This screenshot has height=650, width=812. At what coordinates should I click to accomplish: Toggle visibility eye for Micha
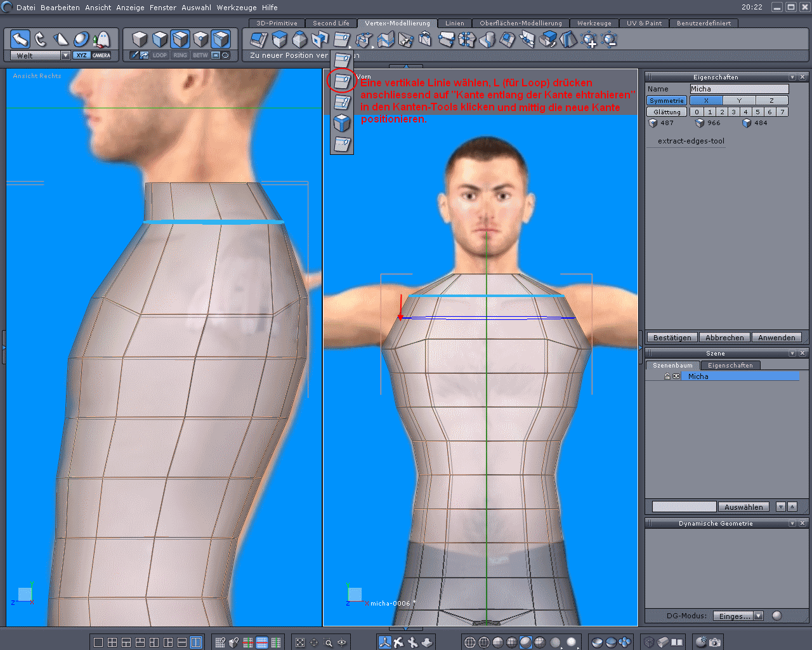pos(676,376)
